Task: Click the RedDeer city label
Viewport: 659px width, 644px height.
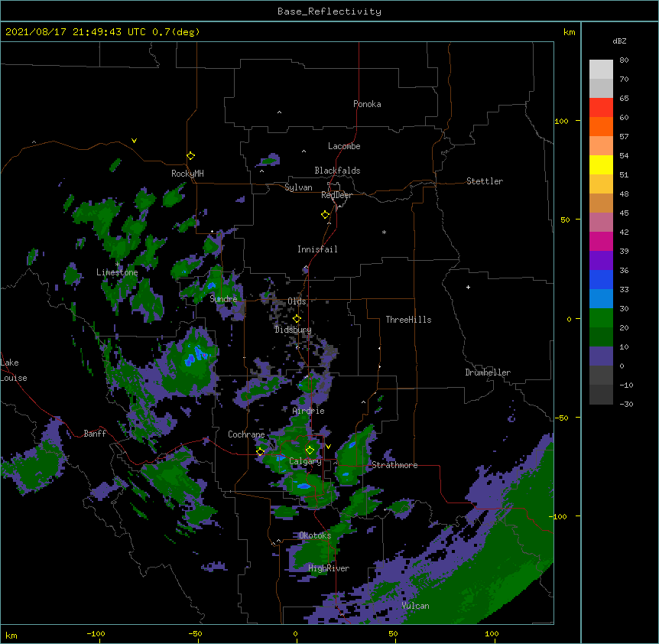Action: (336, 195)
